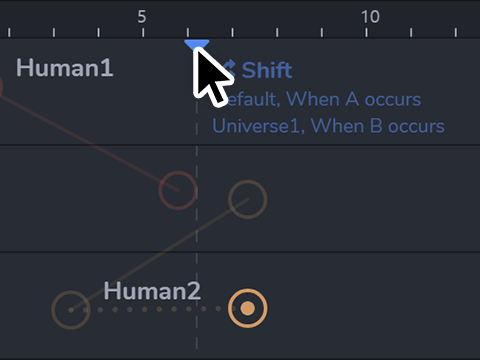Click the faded brown diagonal connector line

[159, 255]
